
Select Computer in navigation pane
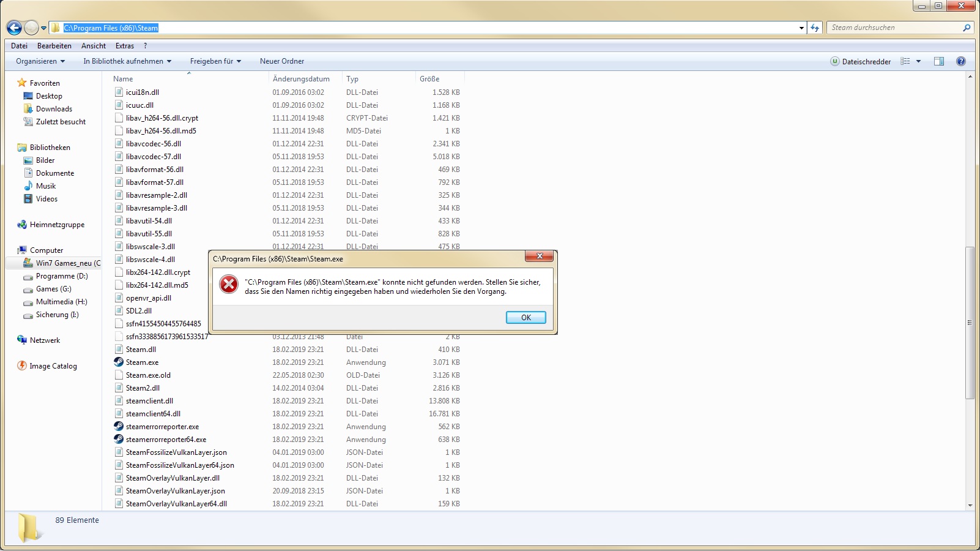pyautogui.click(x=46, y=250)
